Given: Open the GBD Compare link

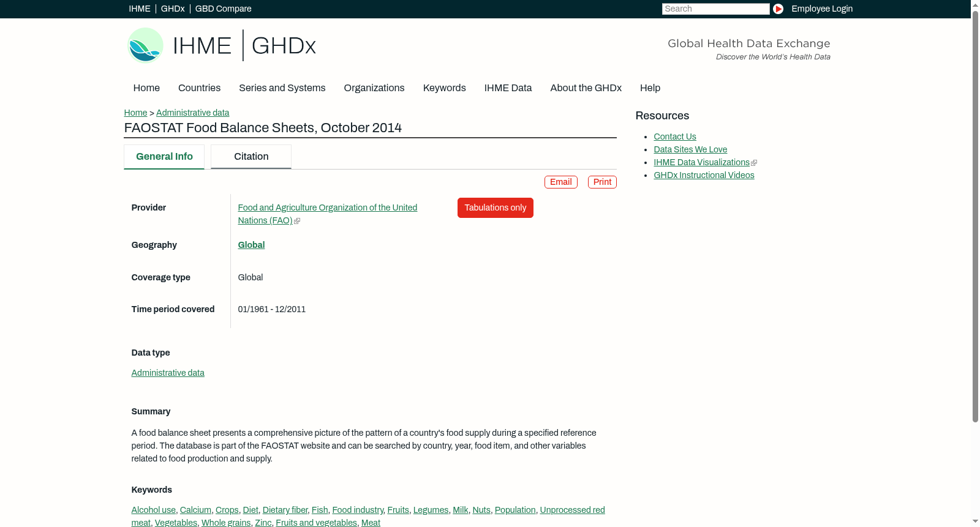Looking at the screenshot, I should coord(224,9).
